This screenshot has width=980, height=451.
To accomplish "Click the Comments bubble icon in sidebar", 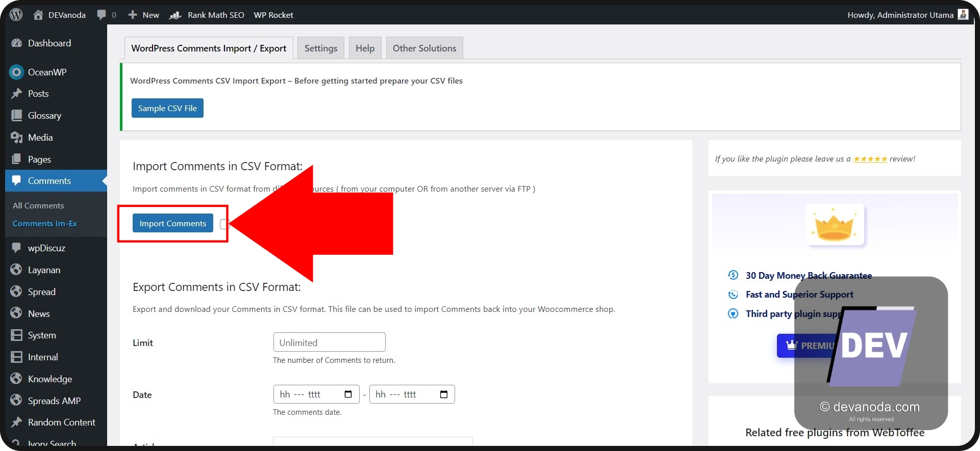I will pyautogui.click(x=17, y=180).
